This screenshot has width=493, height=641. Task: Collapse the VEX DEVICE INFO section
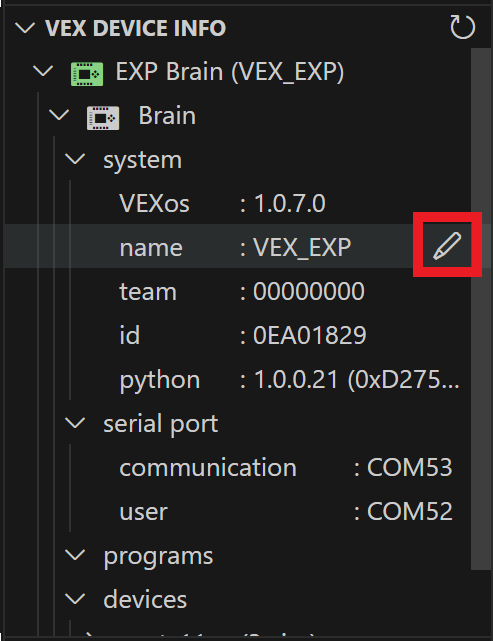pyautogui.click(x=25, y=28)
